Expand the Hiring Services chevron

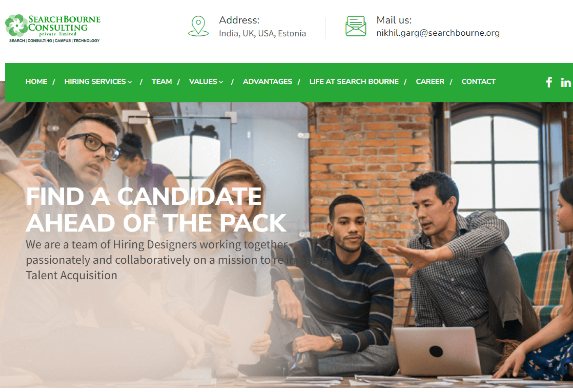tap(130, 82)
